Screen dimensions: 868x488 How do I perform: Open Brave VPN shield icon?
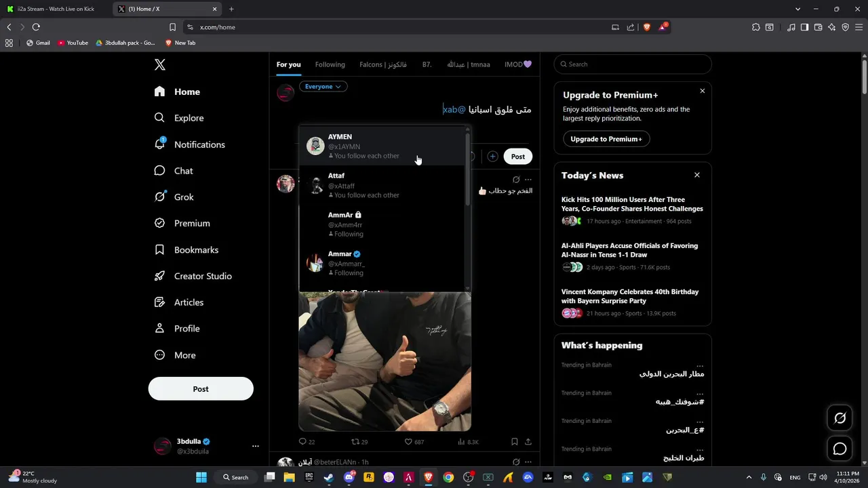tap(846, 27)
